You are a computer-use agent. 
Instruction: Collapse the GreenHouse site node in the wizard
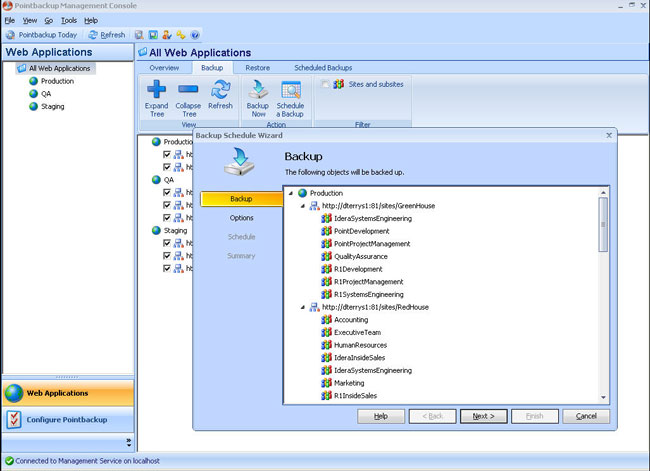pyautogui.click(x=303, y=206)
